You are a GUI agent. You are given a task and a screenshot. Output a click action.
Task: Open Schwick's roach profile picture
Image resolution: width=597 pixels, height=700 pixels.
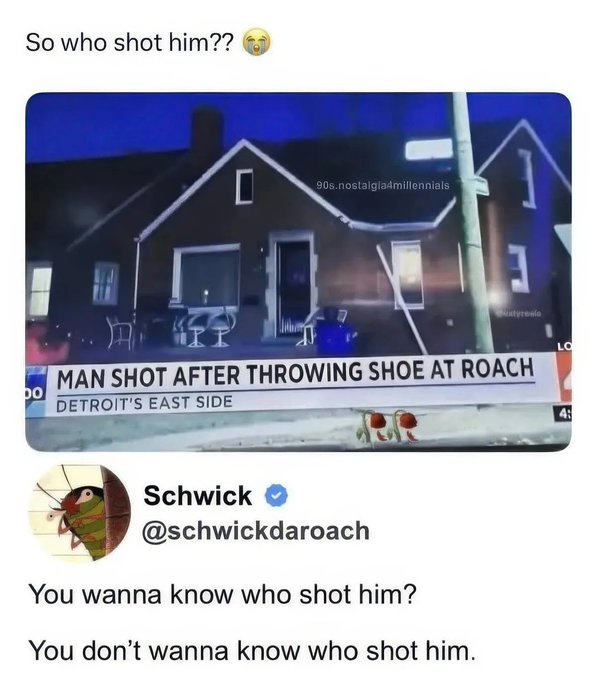[80, 512]
